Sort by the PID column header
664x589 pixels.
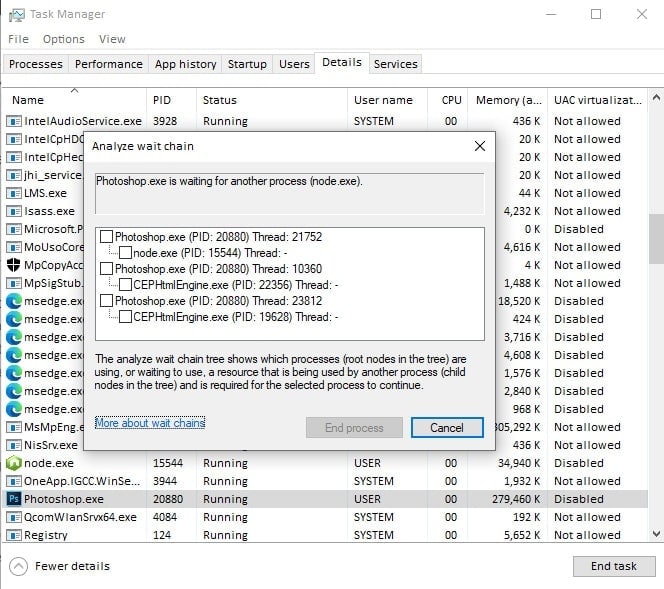click(x=171, y=100)
